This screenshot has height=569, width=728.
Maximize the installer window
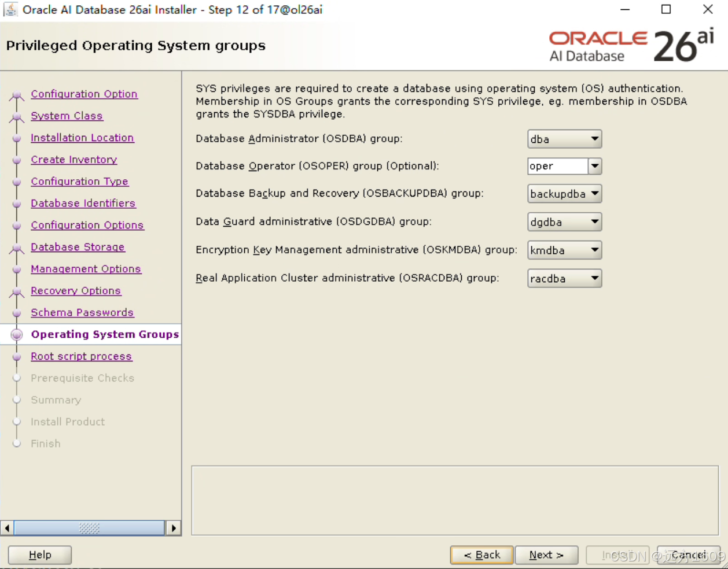666,9
